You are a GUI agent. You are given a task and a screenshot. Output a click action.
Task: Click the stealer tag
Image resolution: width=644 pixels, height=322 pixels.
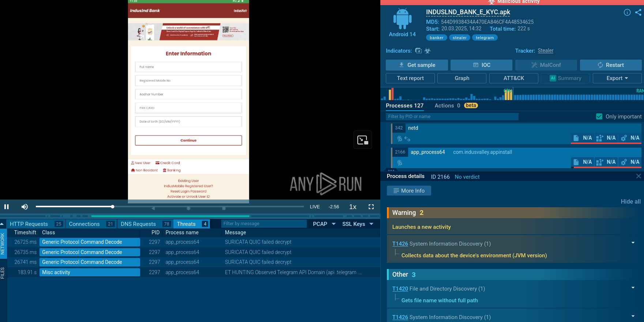pyautogui.click(x=460, y=38)
